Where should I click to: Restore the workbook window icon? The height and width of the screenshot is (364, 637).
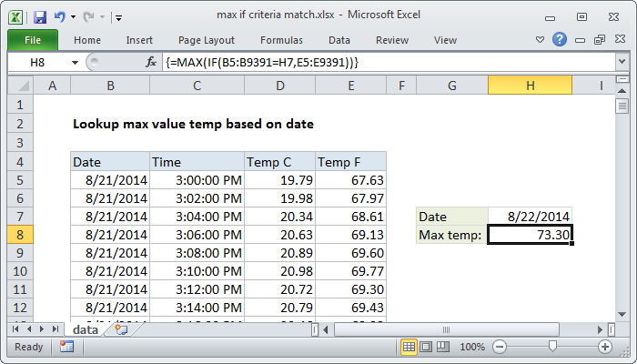click(600, 39)
